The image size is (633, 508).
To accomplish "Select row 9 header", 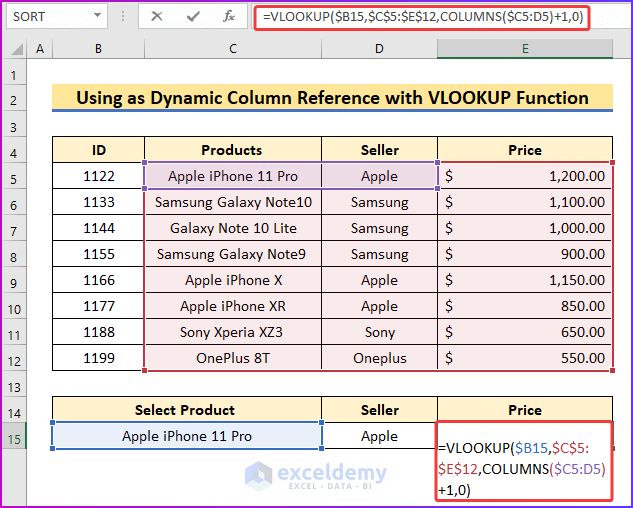I will pyautogui.click(x=14, y=280).
